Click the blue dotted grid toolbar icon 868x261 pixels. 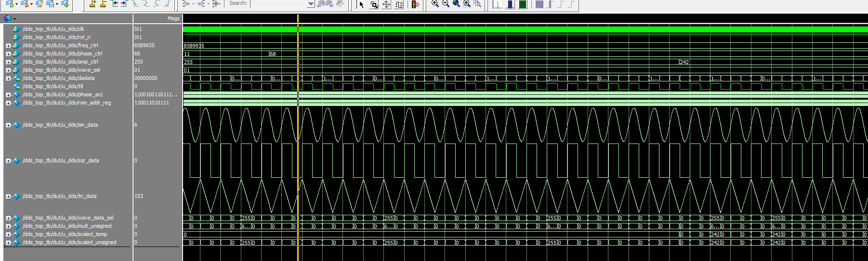coord(539,4)
